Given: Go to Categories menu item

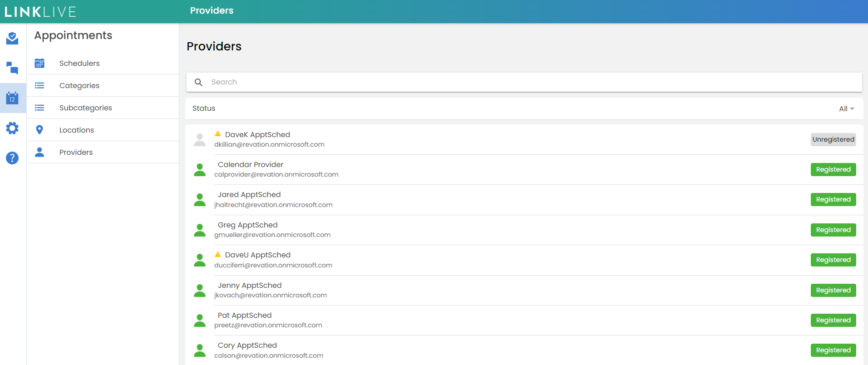Looking at the screenshot, I should pyautogui.click(x=79, y=85).
